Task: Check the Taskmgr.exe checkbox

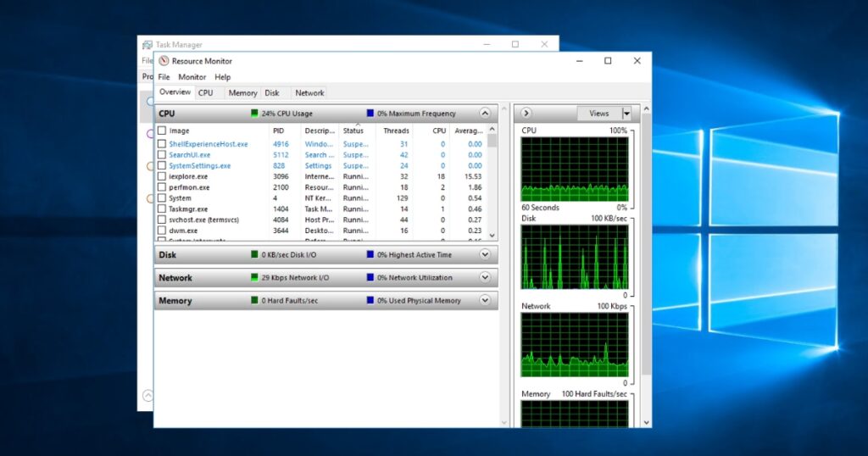Action: [162, 209]
